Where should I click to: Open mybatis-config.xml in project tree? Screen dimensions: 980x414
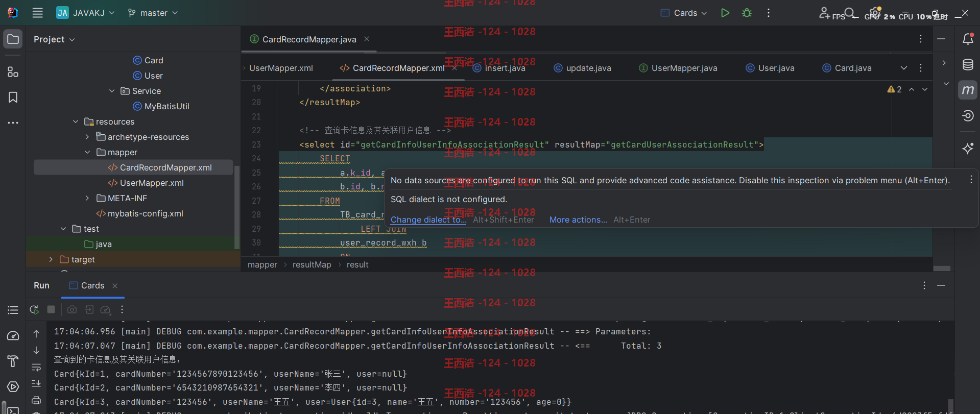tap(139, 213)
